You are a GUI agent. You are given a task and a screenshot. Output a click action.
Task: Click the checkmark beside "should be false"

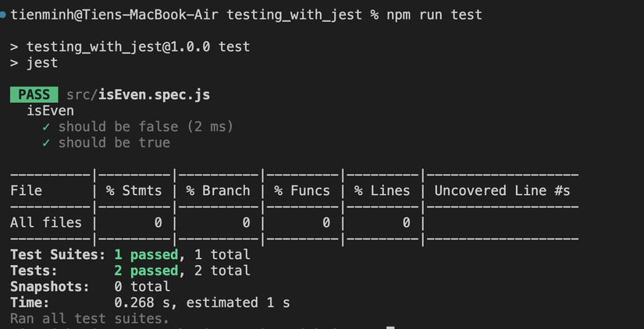coord(47,126)
